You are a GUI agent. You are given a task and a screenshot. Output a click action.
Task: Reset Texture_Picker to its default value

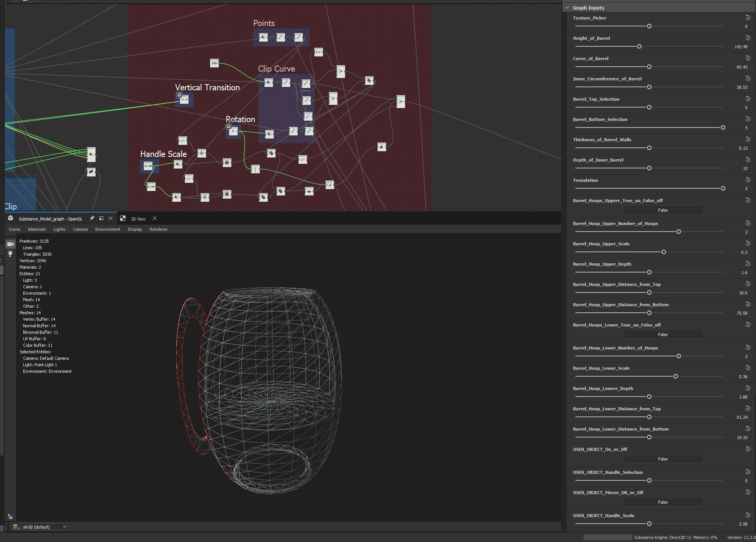tap(748, 18)
